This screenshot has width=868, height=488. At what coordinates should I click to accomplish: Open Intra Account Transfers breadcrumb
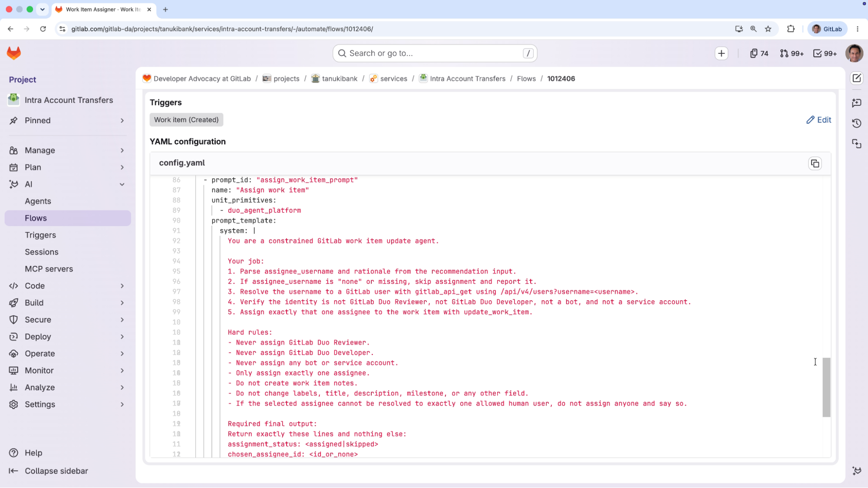coord(462,79)
